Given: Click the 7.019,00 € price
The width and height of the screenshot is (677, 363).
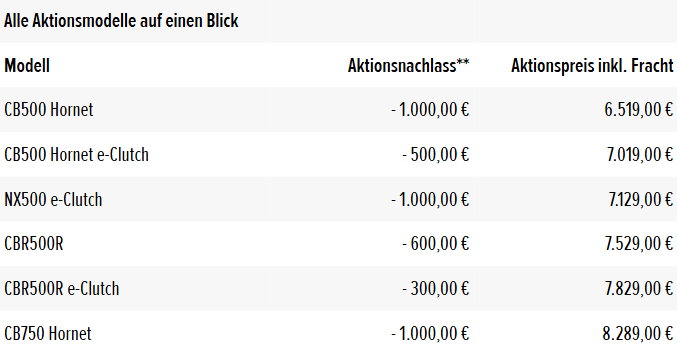Looking at the screenshot, I should pyautogui.click(x=640, y=155).
